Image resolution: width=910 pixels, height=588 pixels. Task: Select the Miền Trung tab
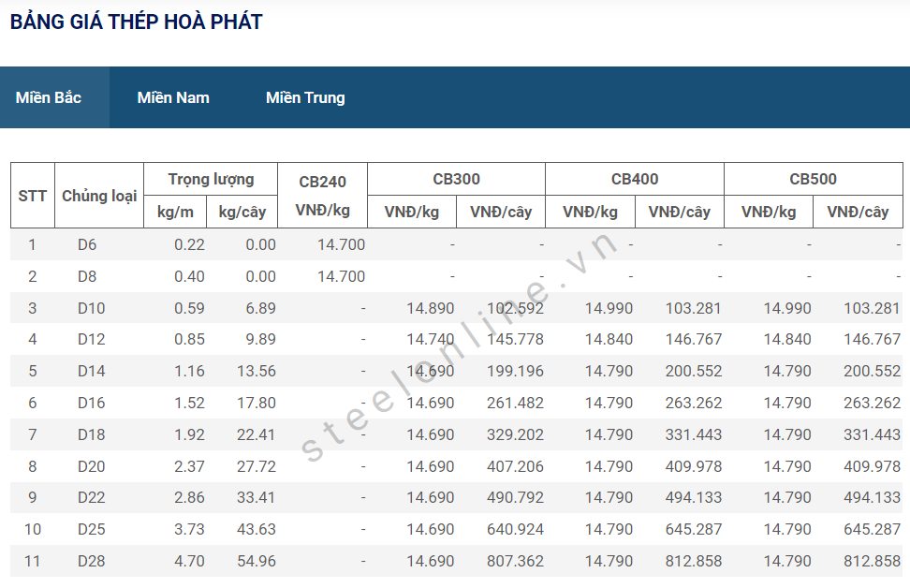pyautogui.click(x=305, y=97)
